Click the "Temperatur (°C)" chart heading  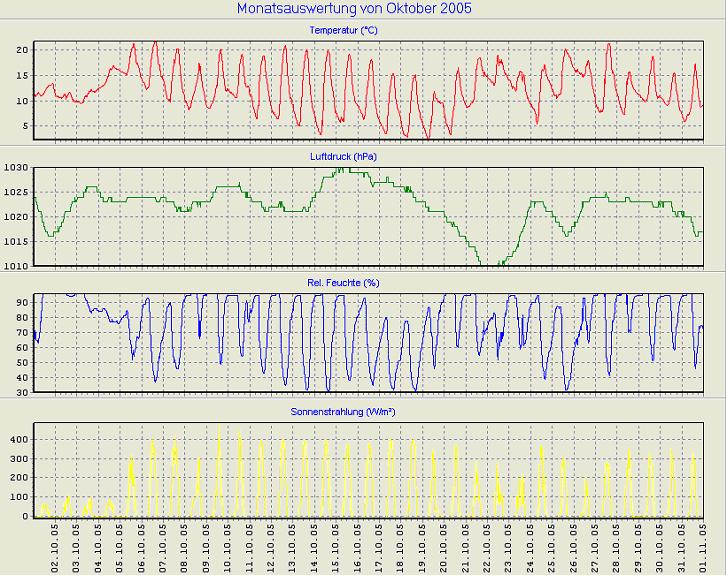click(x=343, y=31)
